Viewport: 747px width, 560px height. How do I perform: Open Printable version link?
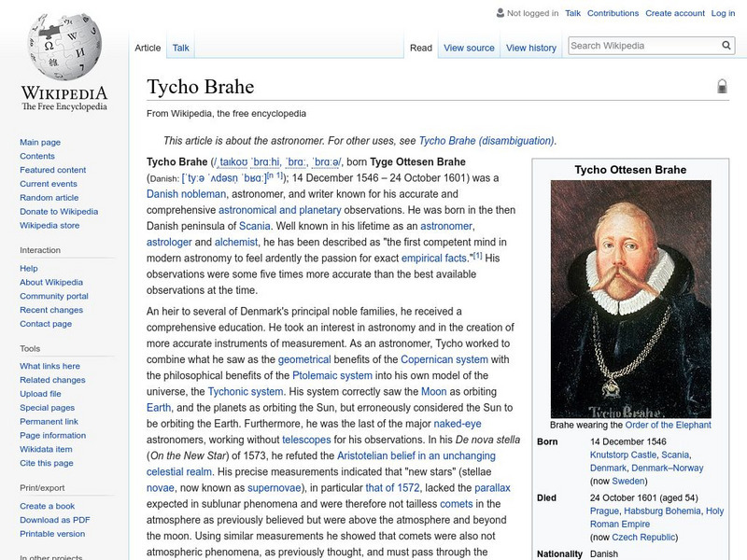[52, 533]
